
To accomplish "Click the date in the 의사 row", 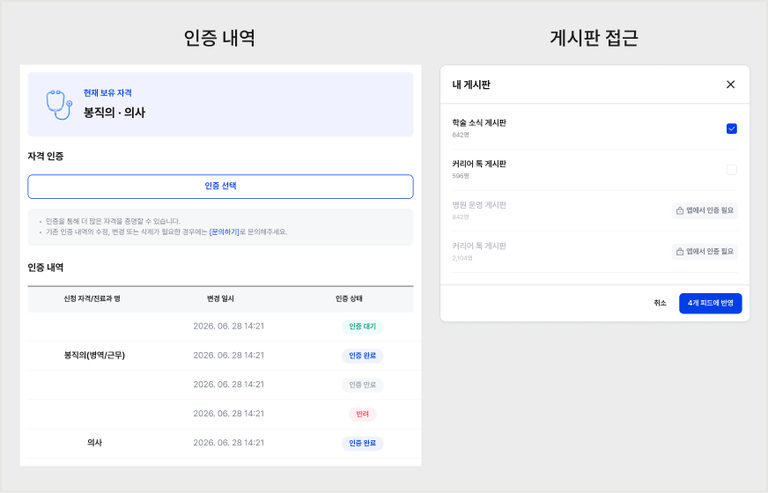I will tap(229, 443).
